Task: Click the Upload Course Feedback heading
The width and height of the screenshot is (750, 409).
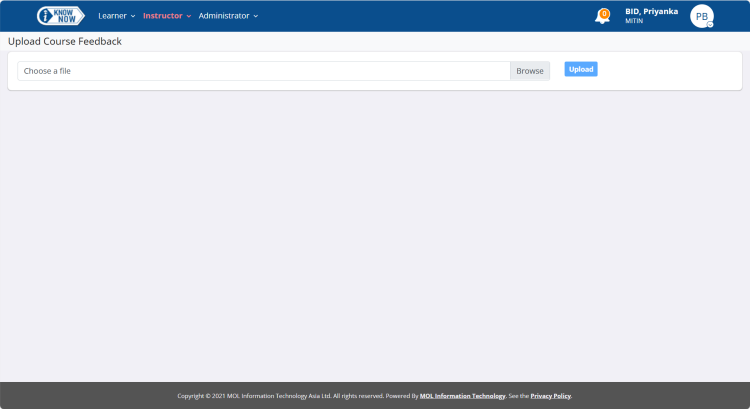Action: (65, 42)
